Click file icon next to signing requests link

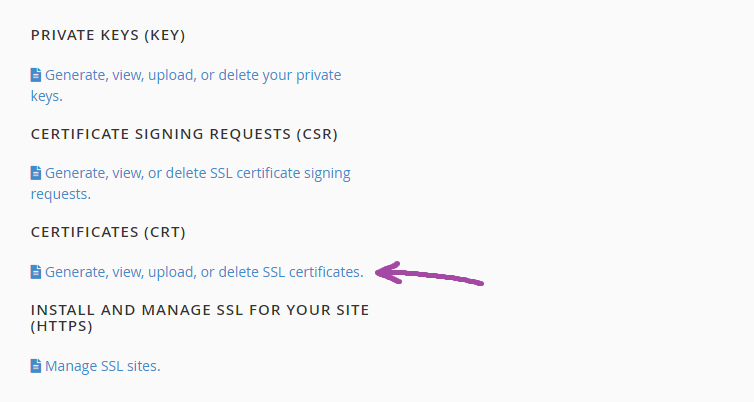[x=36, y=173]
